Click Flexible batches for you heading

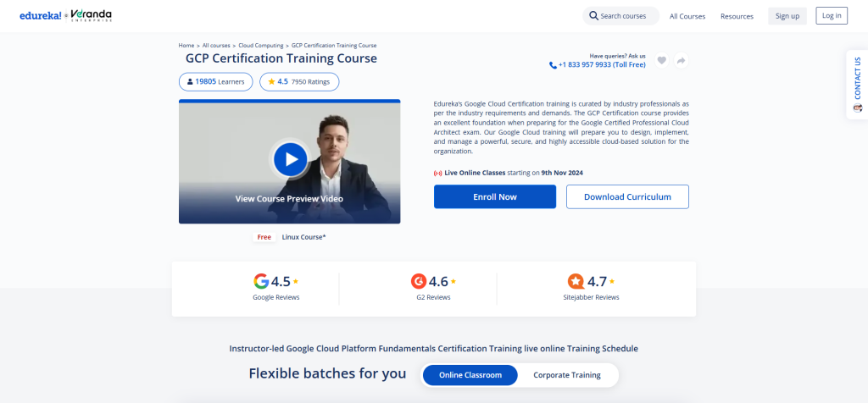click(x=327, y=373)
